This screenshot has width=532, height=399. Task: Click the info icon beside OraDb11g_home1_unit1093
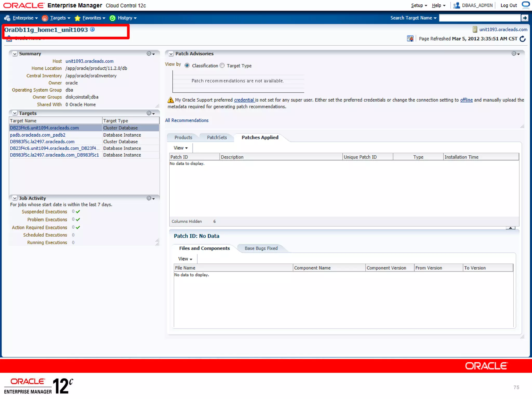(92, 29)
